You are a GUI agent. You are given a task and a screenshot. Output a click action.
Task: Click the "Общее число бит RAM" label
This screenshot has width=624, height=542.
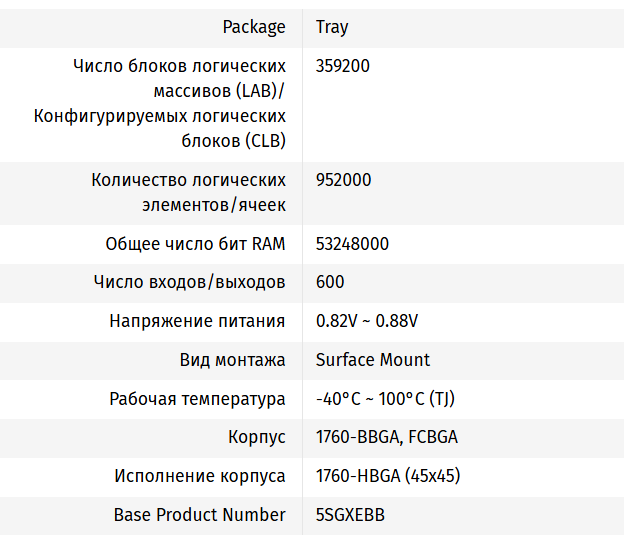pos(195,244)
